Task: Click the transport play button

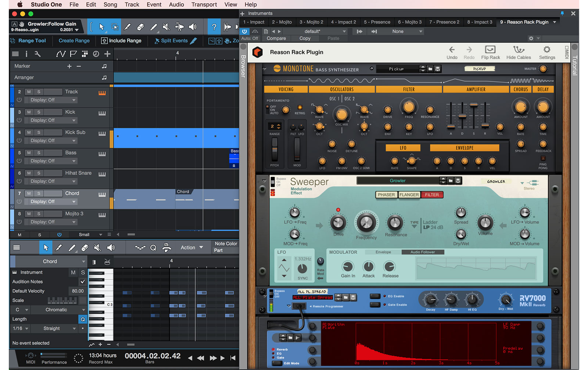Action: [x=222, y=358]
